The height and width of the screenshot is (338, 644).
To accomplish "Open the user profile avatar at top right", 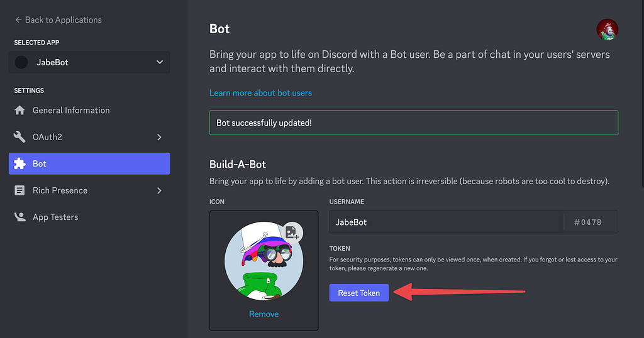I will click(x=607, y=30).
